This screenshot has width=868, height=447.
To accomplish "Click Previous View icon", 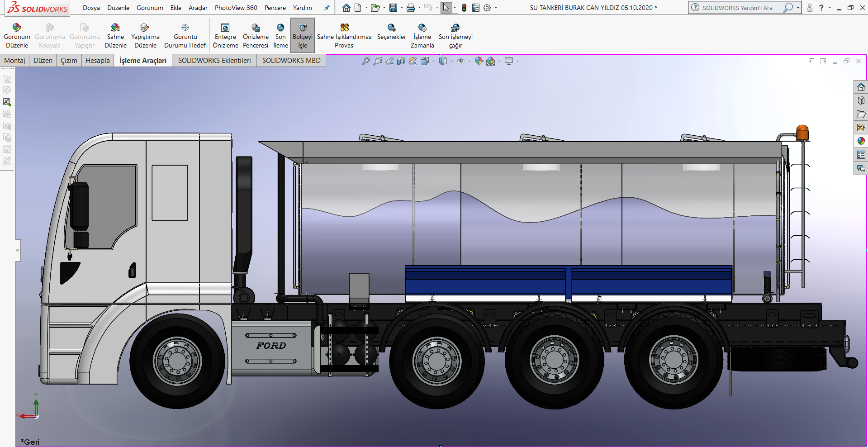I will pos(389,61).
